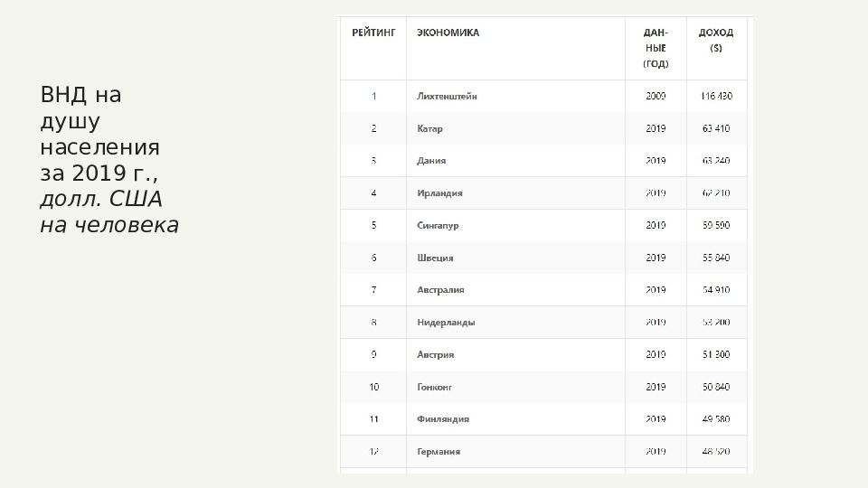Open the Гонконг entry
The image size is (868, 488).
pyautogui.click(x=435, y=387)
